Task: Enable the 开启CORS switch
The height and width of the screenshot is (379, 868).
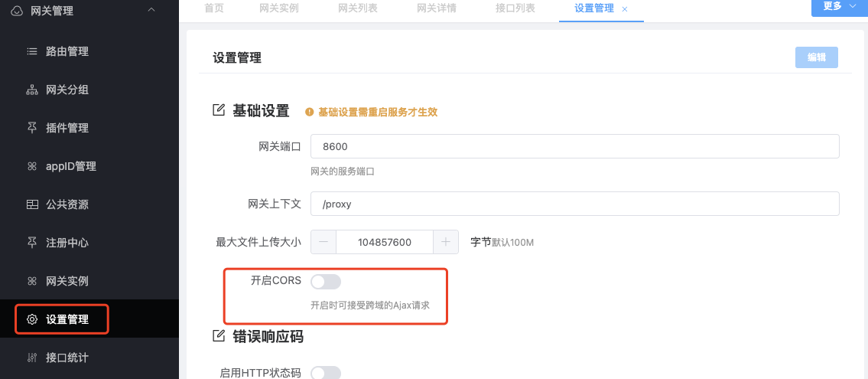Action: (326, 282)
